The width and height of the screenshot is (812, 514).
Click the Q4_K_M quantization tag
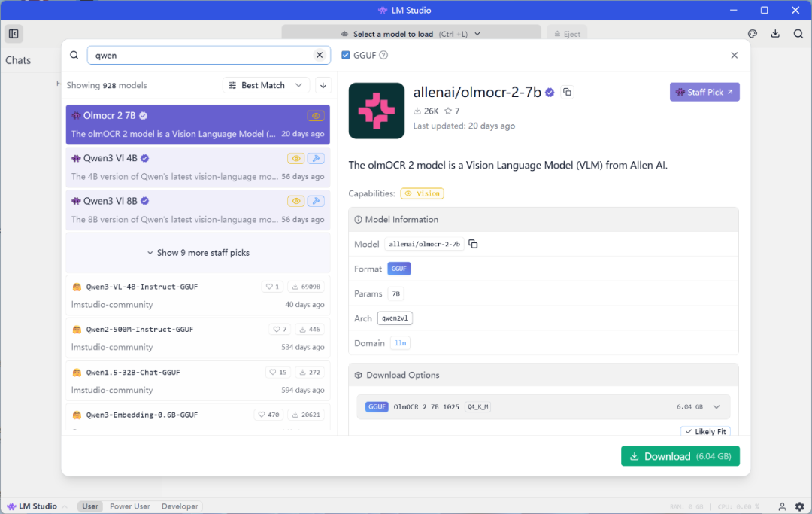[x=477, y=406]
